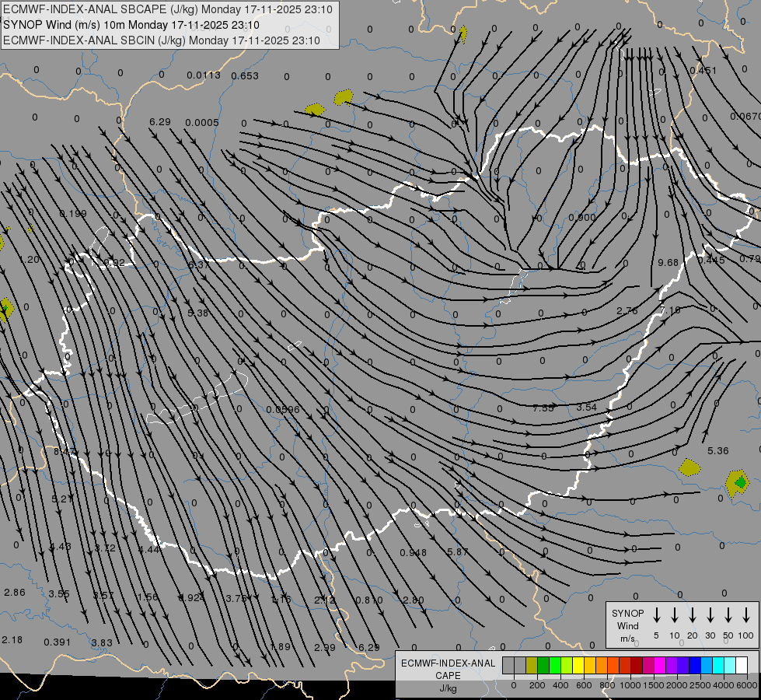
Task: Click the 0.199 value on the map
Action: click(x=73, y=214)
